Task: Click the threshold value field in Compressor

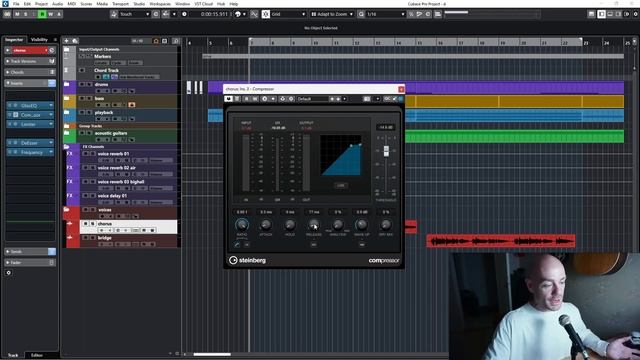Action: [385, 127]
